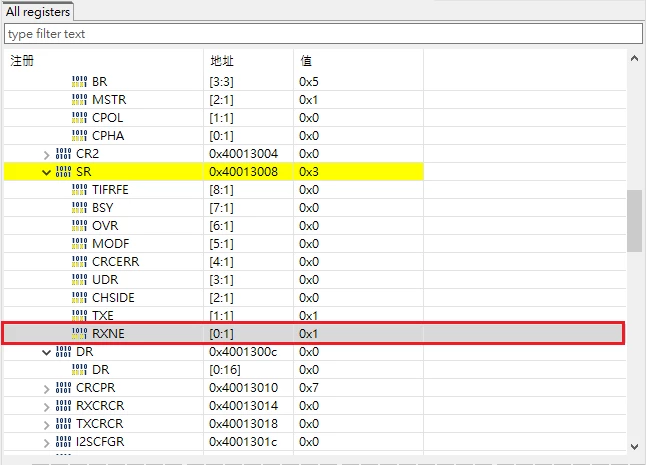Select the BR bitfield row label
The width and height of the screenshot is (646, 465).
point(100,82)
